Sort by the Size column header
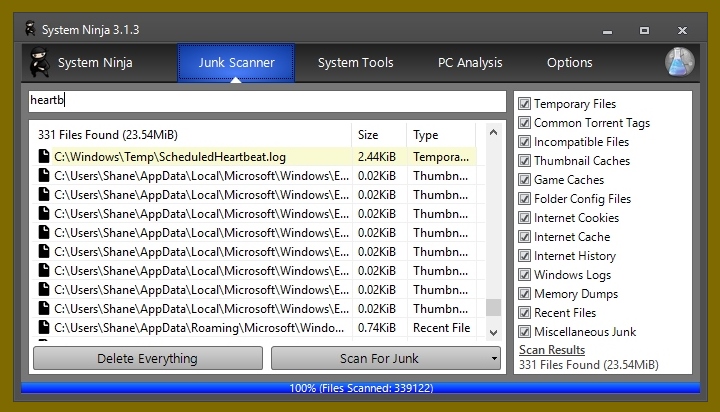This screenshot has height=412, width=720. pyautogui.click(x=379, y=135)
